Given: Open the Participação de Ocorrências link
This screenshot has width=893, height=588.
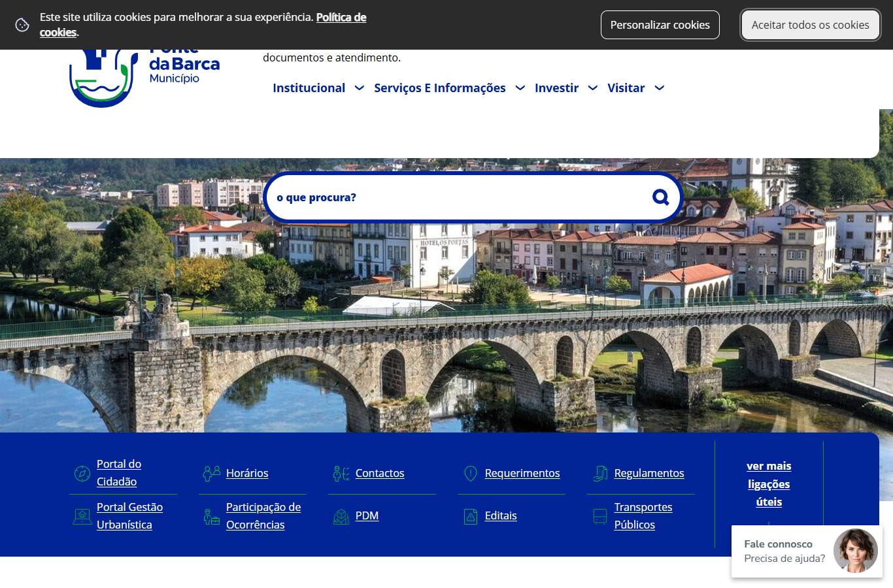Looking at the screenshot, I should point(263,516).
